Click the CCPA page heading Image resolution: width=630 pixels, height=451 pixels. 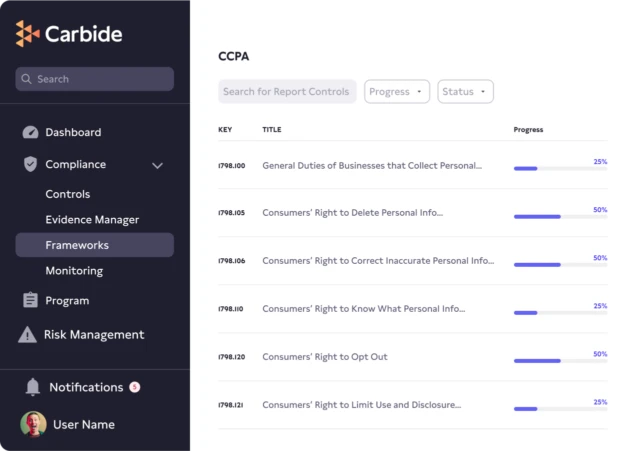tap(233, 56)
